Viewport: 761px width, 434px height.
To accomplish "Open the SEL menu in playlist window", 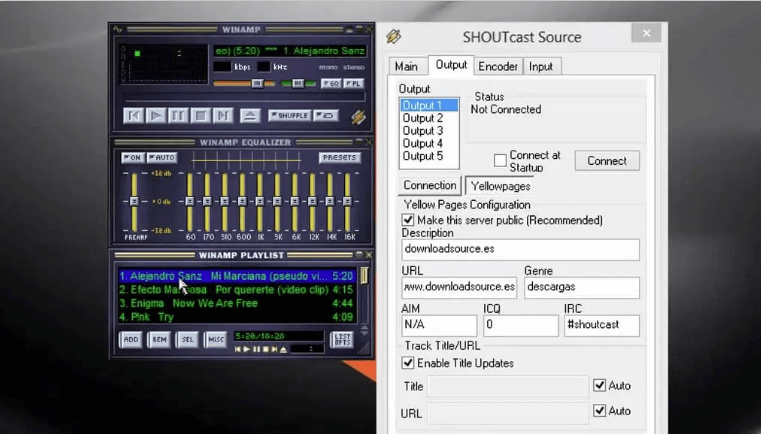I will tap(187, 339).
